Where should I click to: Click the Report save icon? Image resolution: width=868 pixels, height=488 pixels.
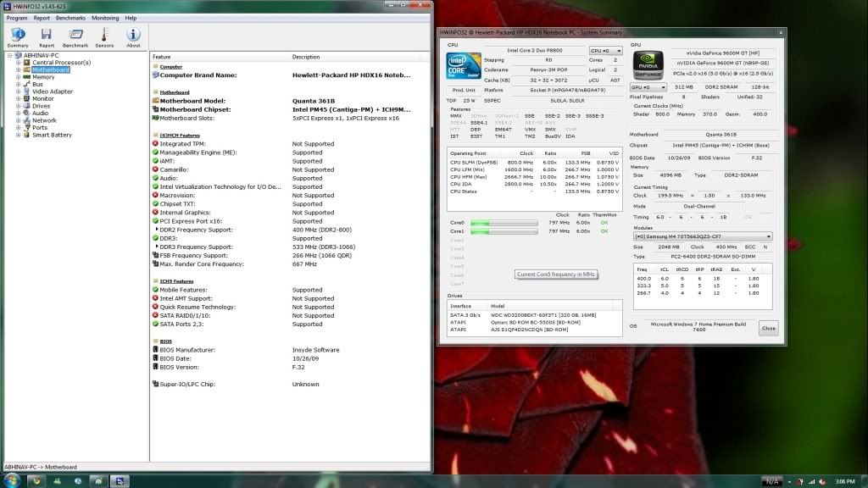[x=47, y=37]
